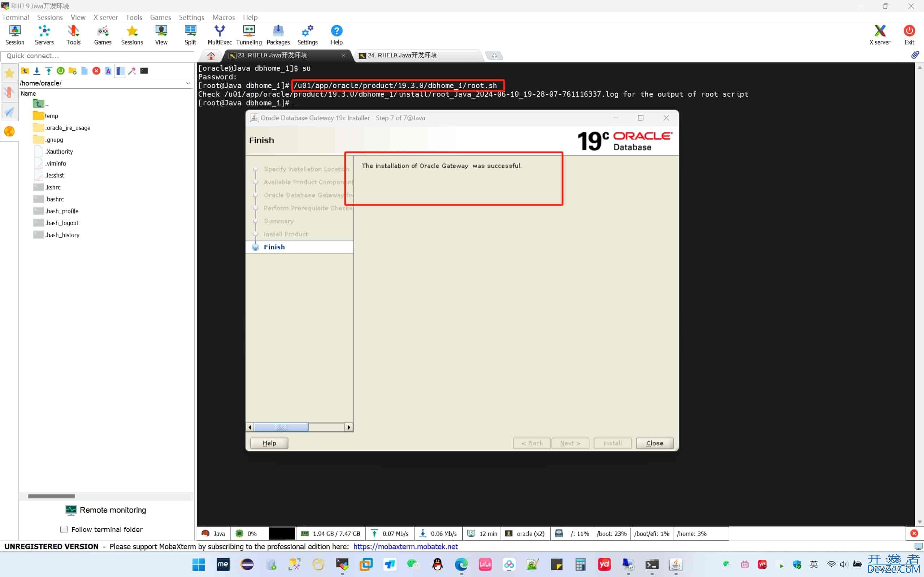This screenshot has width=924, height=577.
Task: Toggle Follow terminal folder checkbox
Action: pyautogui.click(x=64, y=529)
